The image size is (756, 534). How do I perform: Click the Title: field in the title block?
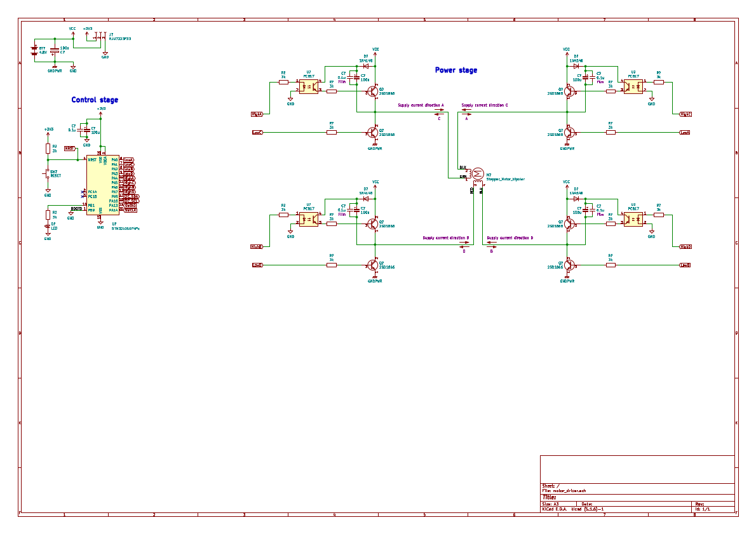549,497
